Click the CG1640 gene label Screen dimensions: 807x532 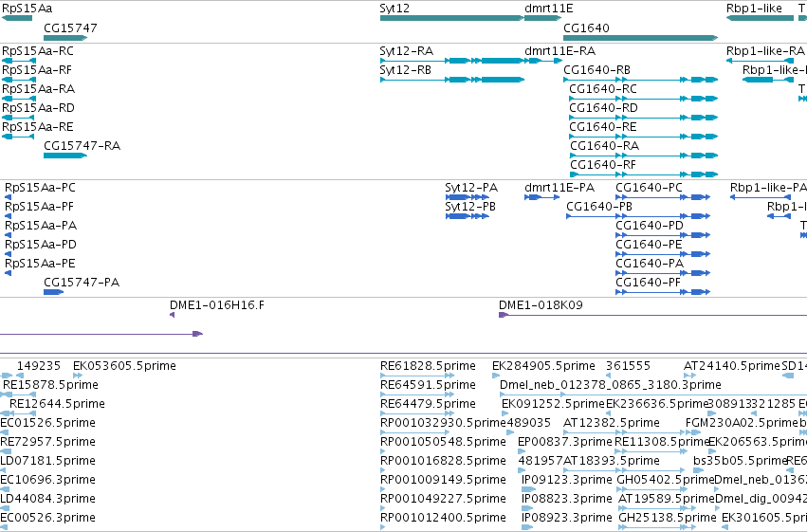[x=586, y=28]
